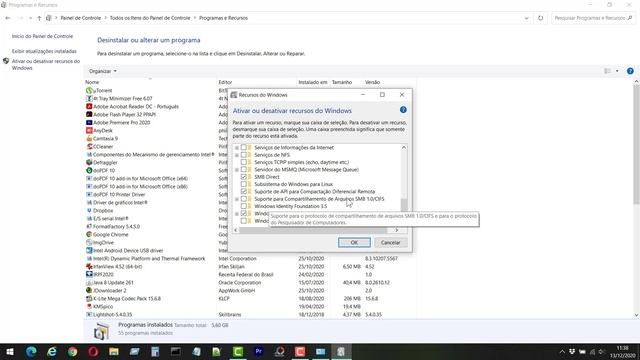Click the JDownloader 2 icon
The width and height of the screenshot is (640, 360).
89,290
